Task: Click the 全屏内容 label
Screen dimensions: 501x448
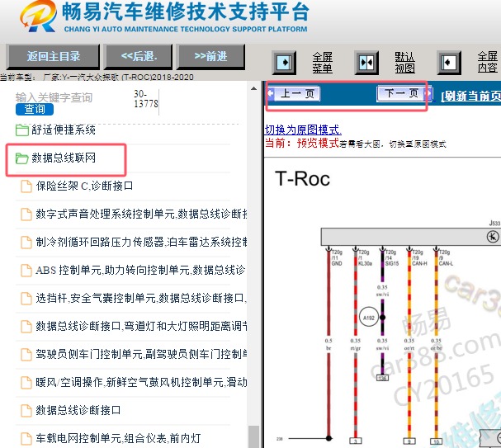Action: tap(488, 63)
